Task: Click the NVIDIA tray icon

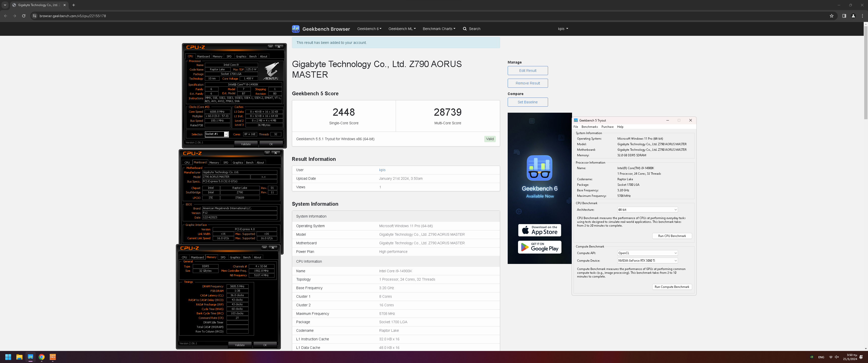Action: point(812,357)
